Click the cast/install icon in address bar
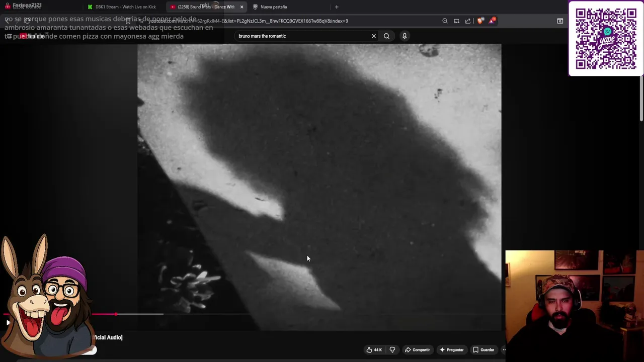Viewport: 644px width, 362px height. click(456, 21)
